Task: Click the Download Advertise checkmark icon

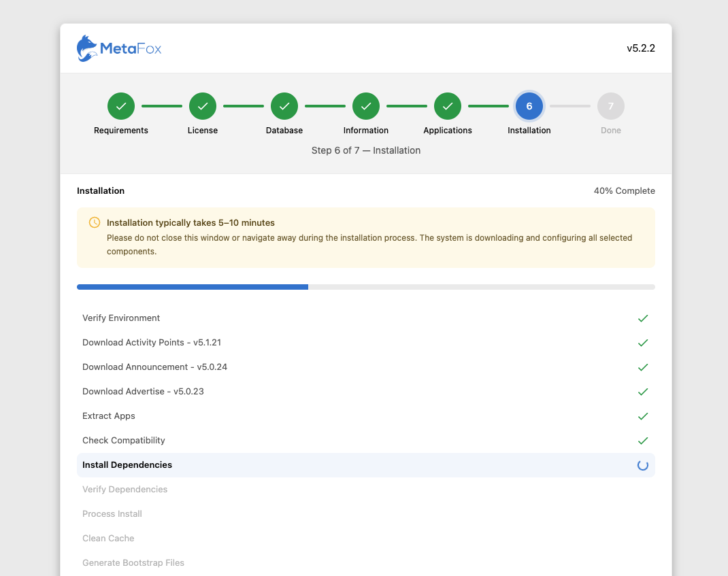Action: coord(643,392)
